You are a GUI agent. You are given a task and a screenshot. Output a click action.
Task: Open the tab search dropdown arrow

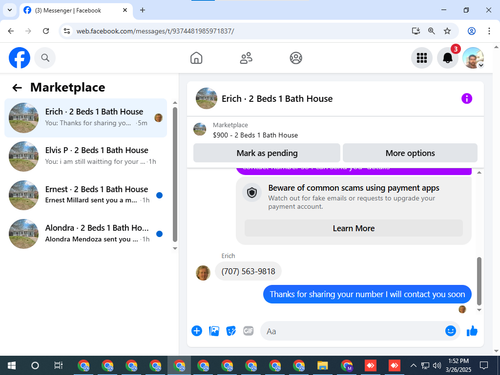pos(10,10)
